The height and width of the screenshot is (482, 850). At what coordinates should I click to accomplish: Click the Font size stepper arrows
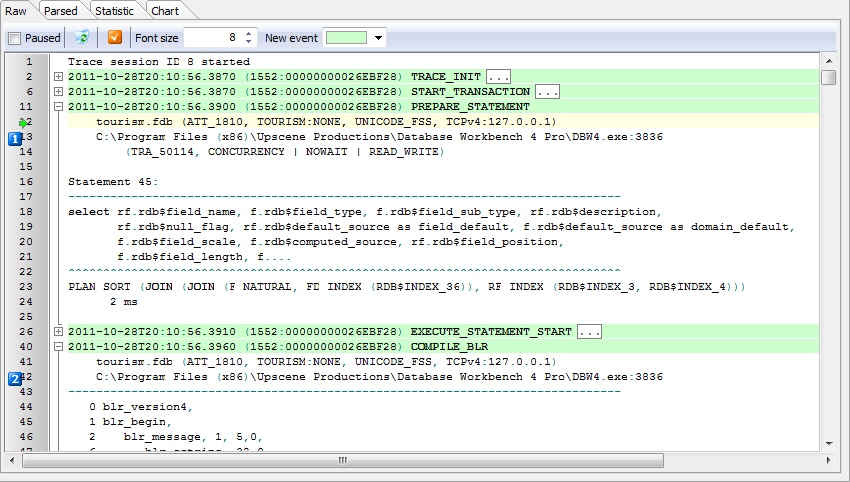pos(248,38)
